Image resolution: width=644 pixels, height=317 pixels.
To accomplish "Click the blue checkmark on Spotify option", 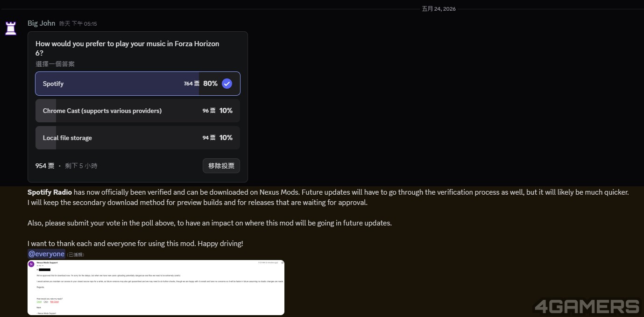I will point(227,84).
